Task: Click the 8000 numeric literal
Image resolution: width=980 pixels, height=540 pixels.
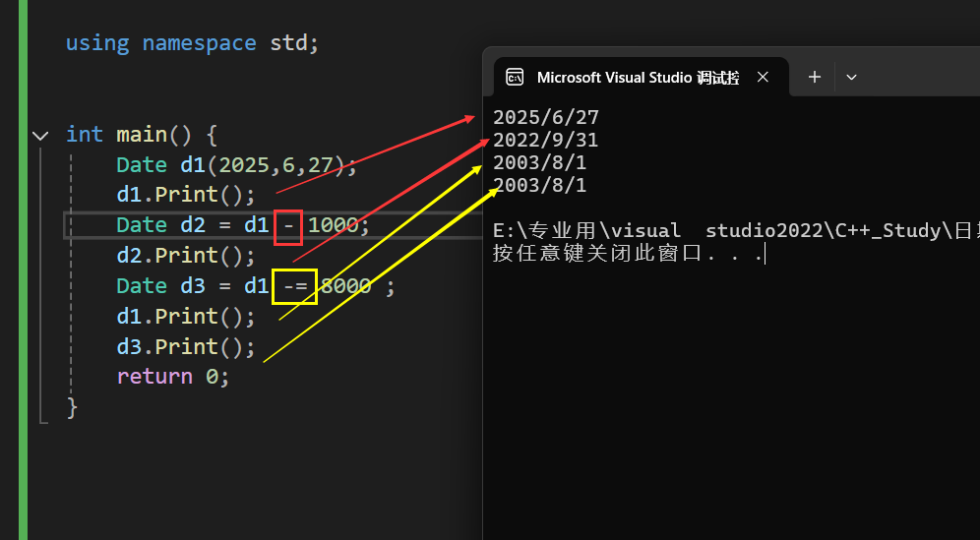Action: tap(346, 286)
